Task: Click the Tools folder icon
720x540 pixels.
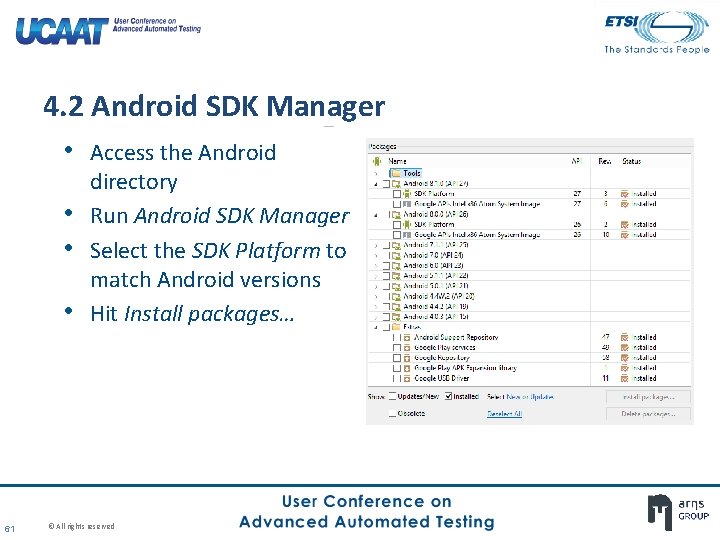Action: (x=396, y=173)
